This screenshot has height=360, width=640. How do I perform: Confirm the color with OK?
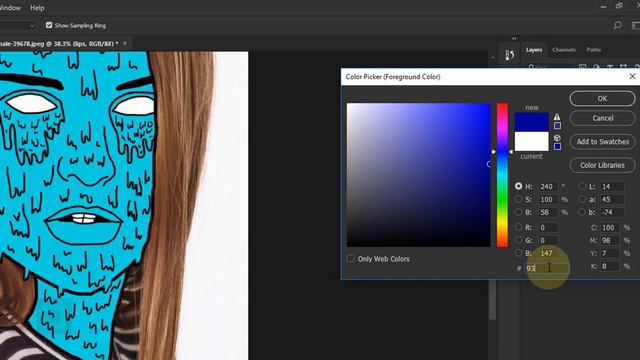pos(602,98)
